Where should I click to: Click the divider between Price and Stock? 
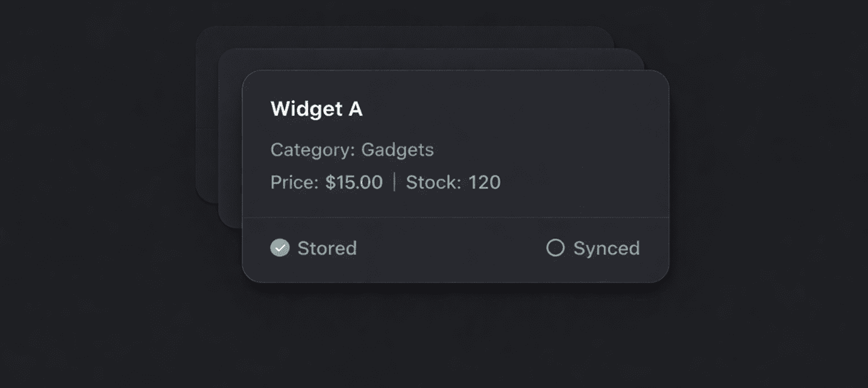(395, 183)
